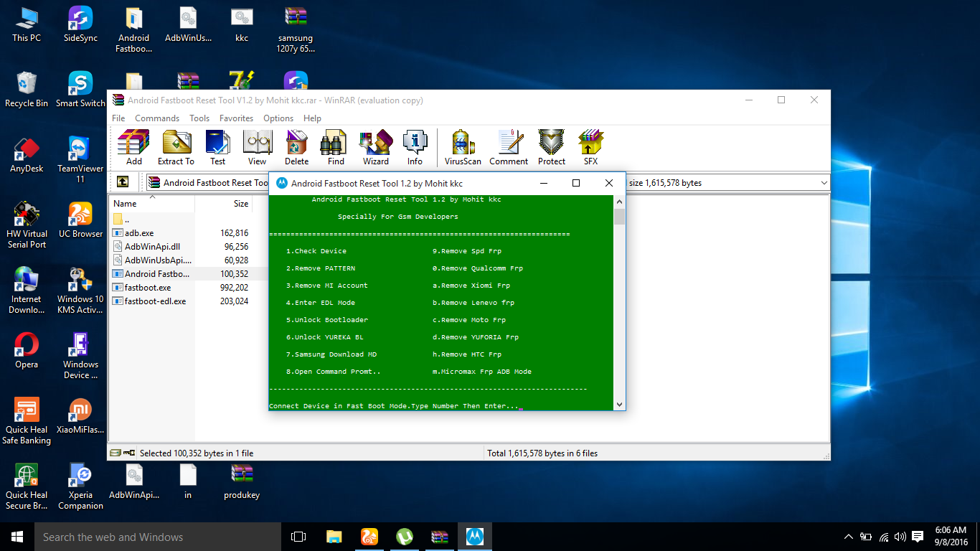980x551 pixels.
Task: Click the '1.Check Device' console line
Action: [316, 251]
